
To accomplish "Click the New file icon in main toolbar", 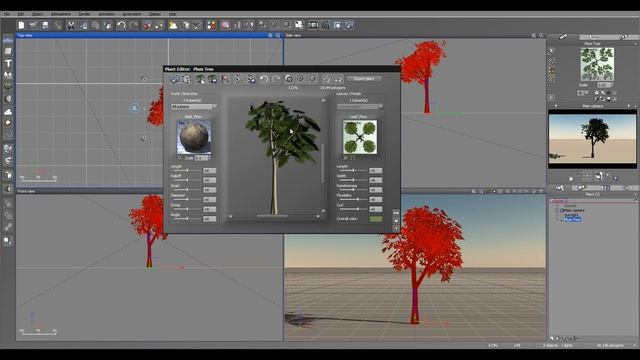I will click(x=22, y=25).
